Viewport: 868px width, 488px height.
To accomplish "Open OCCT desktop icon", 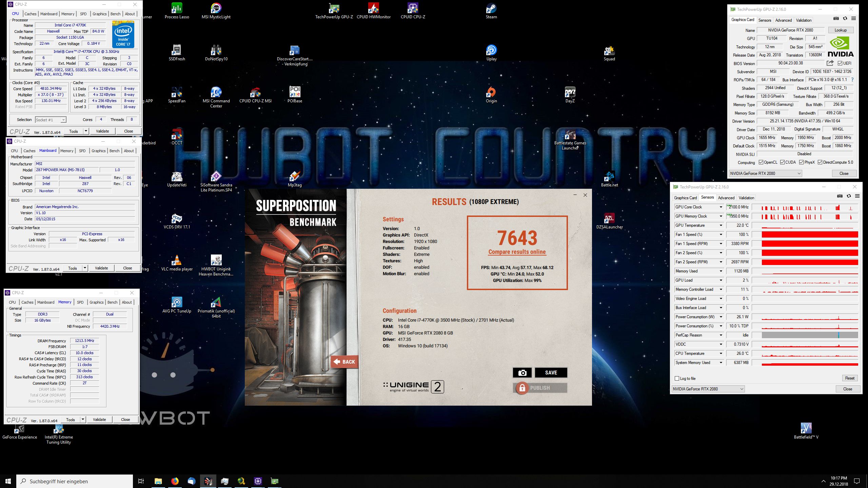I will click(177, 137).
